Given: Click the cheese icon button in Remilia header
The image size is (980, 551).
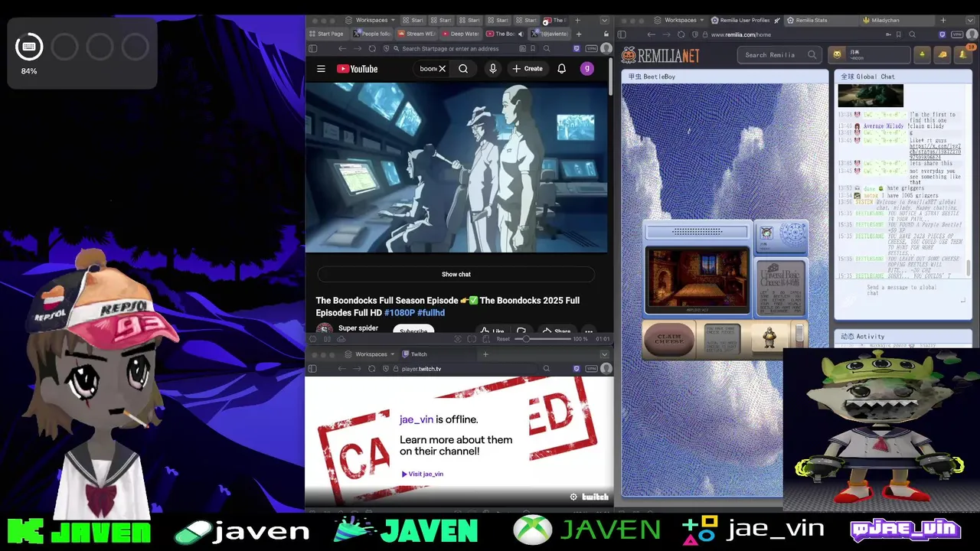Looking at the screenshot, I should pyautogui.click(x=942, y=54).
